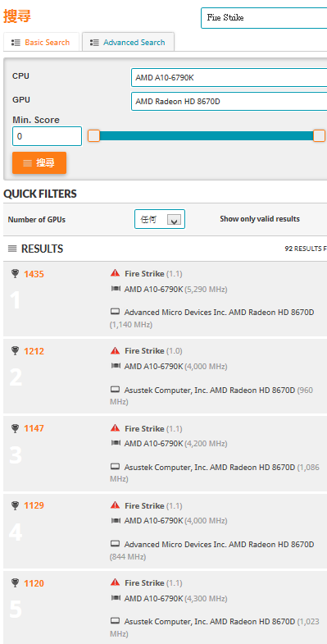Click AMD A10-6790K (4,300 MHz) text
This screenshot has width=327, height=644.
pos(175,599)
